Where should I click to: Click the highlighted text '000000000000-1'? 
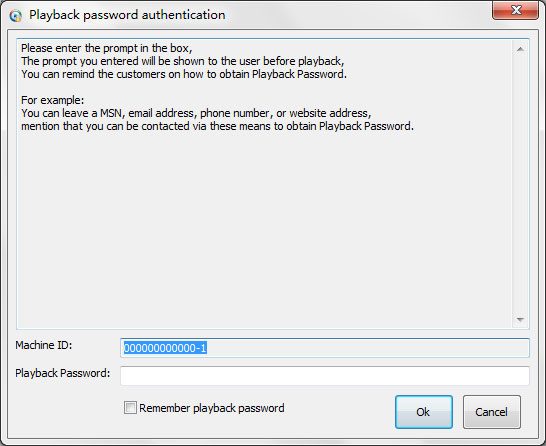click(x=165, y=348)
